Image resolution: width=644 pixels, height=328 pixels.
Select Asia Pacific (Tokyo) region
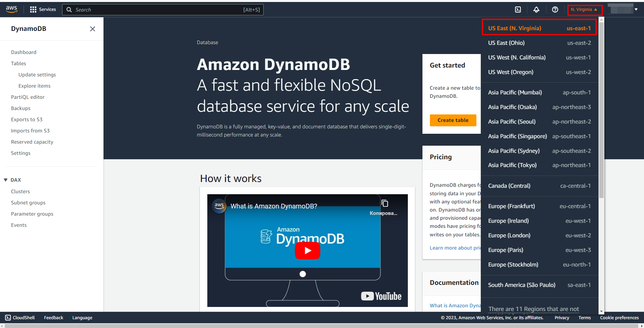tap(539, 165)
